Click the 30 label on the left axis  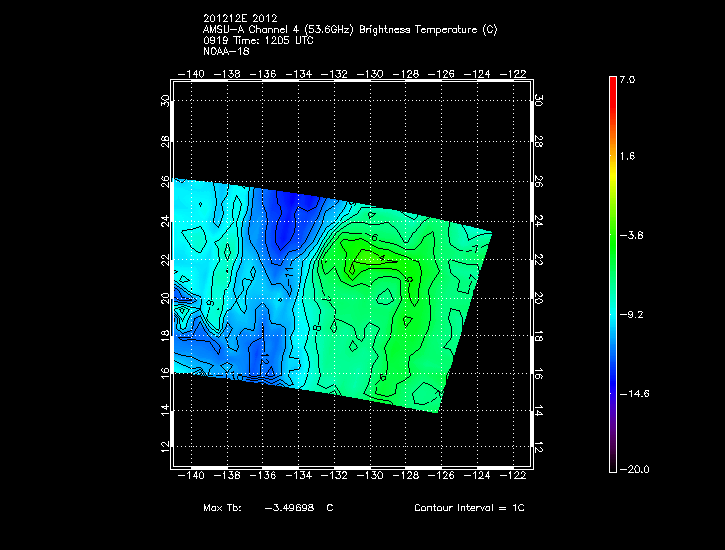coord(164,101)
